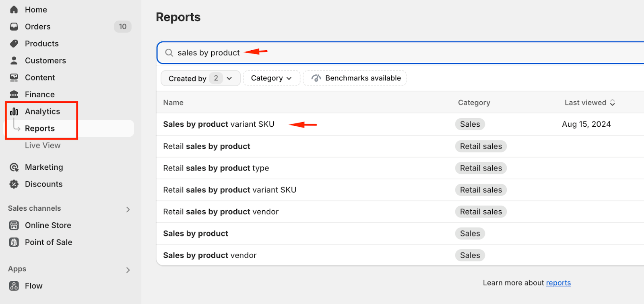Go to Products section
This screenshot has height=304, width=644.
click(42, 43)
